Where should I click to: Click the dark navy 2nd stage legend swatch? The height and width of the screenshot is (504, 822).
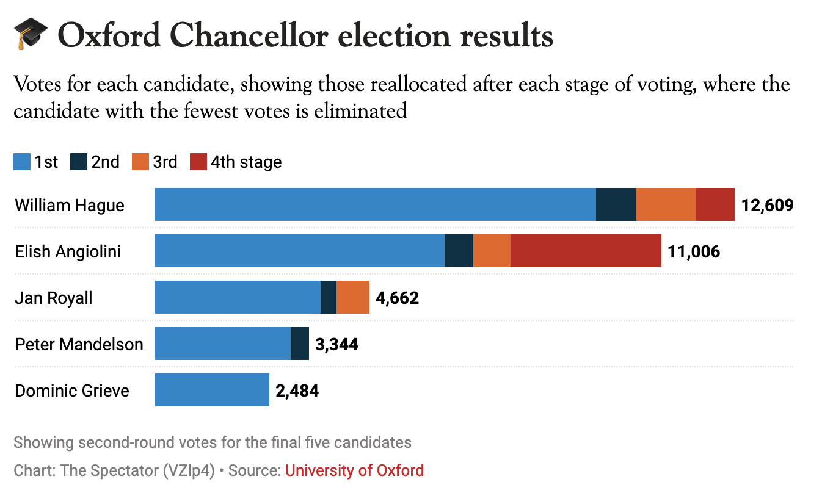pos(79,162)
